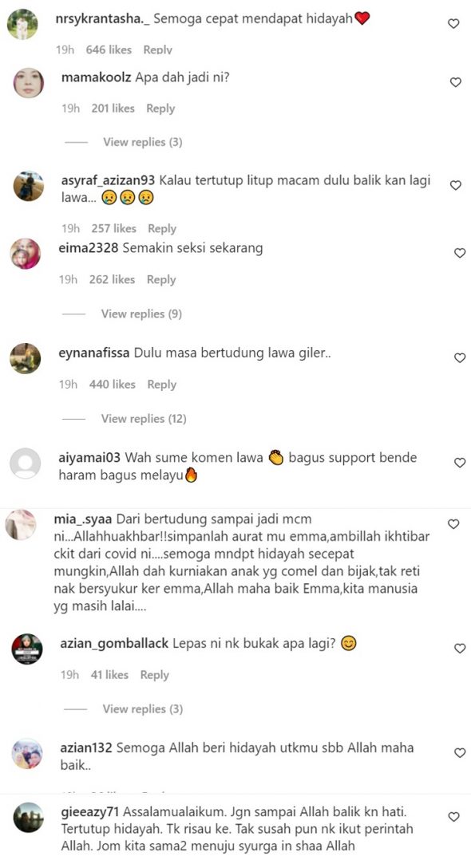471x868 pixels.
Task: Toggle like on gieeazy71 comment
Action: pos(453,817)
